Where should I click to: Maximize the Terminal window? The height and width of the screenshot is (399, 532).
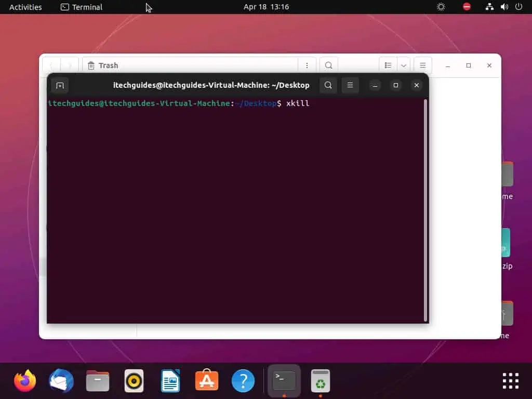[x=395, y=85]
